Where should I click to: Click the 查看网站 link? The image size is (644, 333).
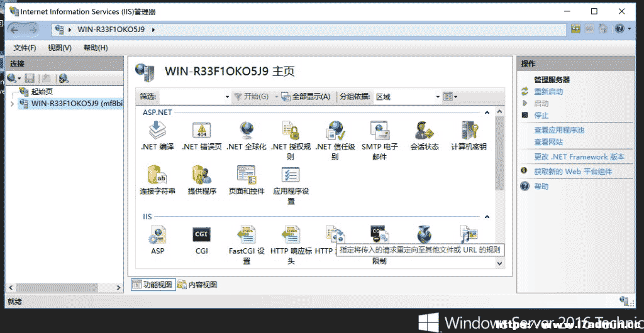click(548, 142)
